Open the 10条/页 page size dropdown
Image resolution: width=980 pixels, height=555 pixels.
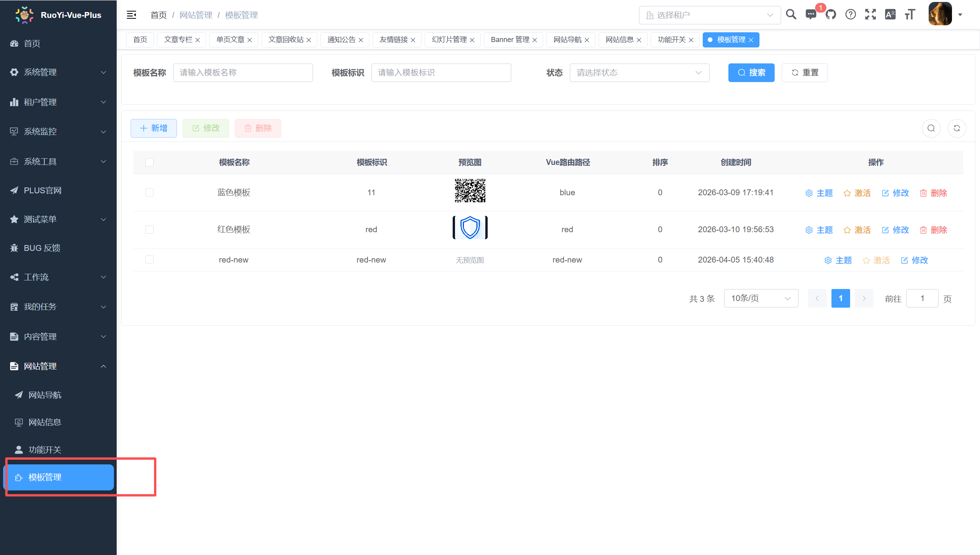coord(761,298)
